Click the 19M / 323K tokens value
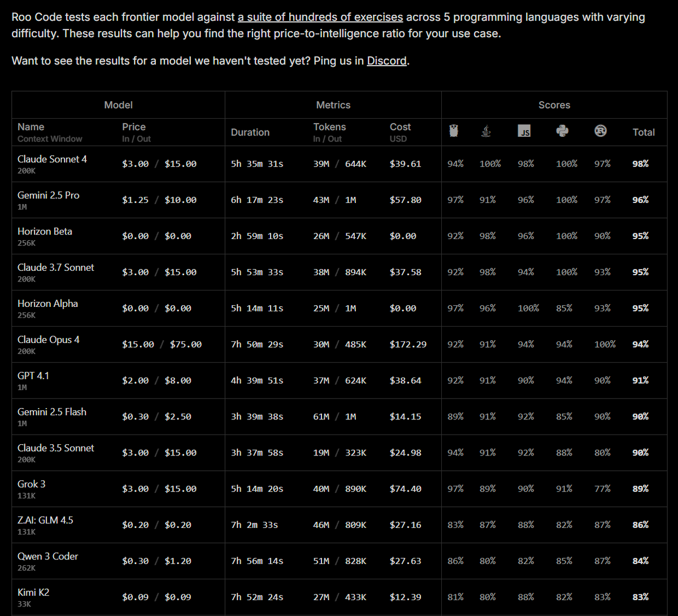Viewport: 678px width, 616px height. [340, 453]
